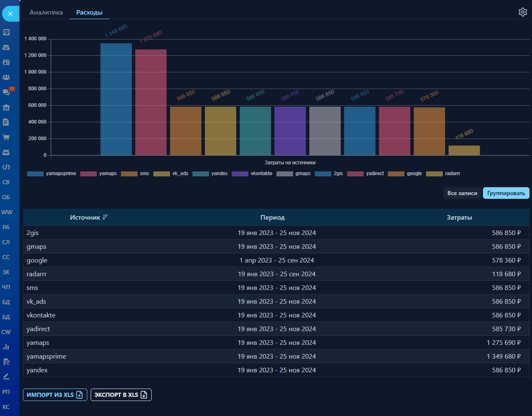Click the group of people sidebar icon

(6, 77)
